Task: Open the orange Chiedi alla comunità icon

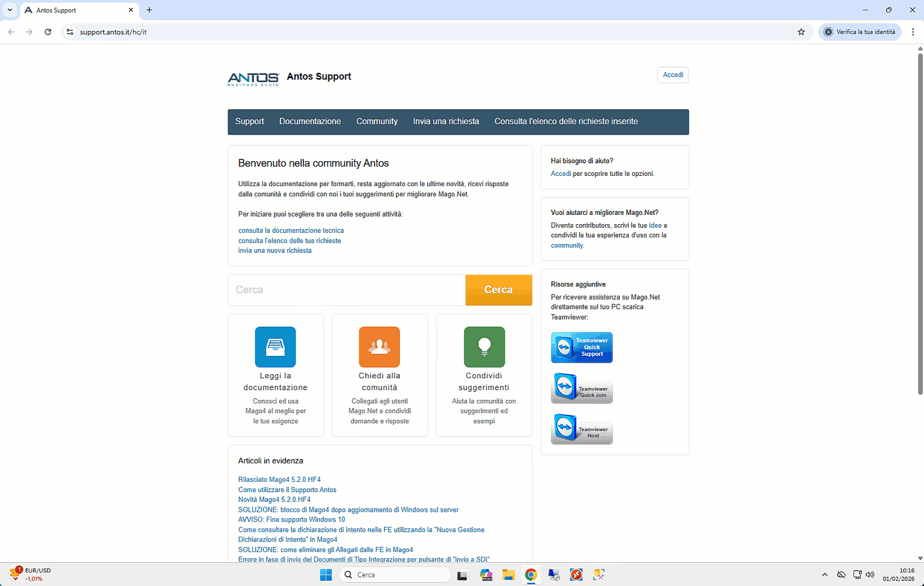Action: [379, 347]
